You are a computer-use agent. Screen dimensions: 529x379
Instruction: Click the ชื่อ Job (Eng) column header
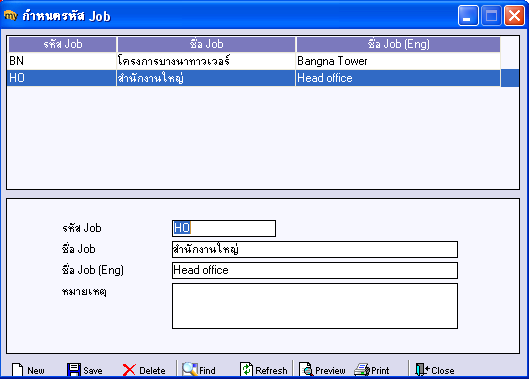pyautogui.click(x=398, y=44)
